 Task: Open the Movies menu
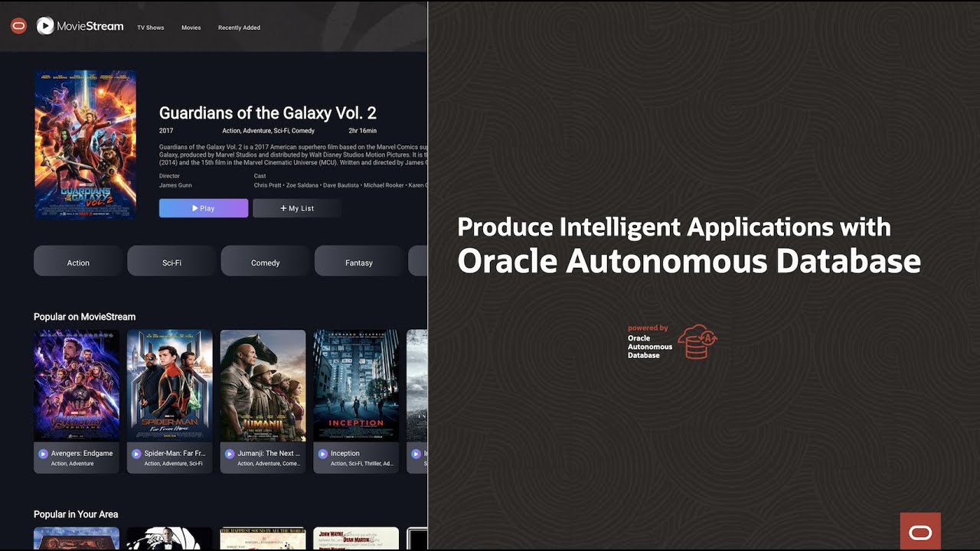tap(191, 28)
